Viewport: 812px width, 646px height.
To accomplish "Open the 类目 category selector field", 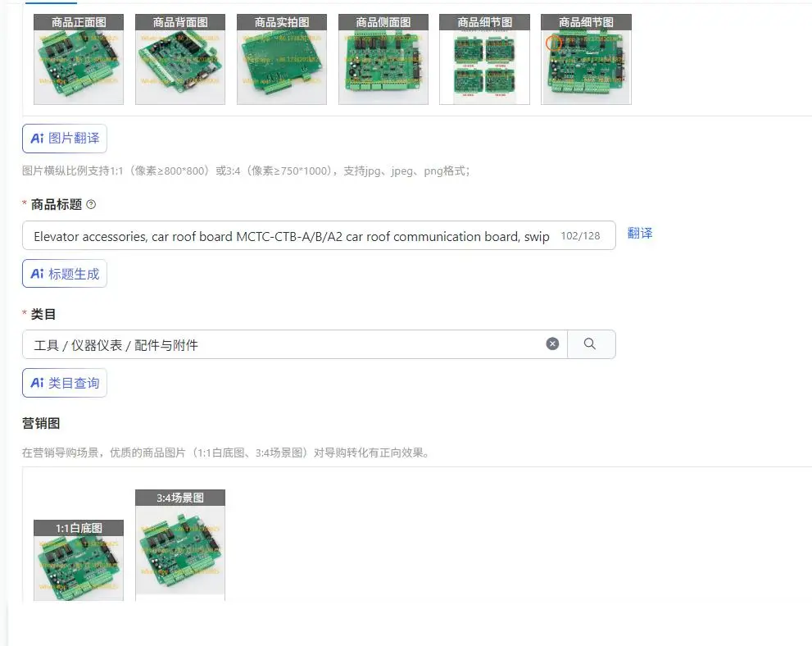I will click(295, 344).
